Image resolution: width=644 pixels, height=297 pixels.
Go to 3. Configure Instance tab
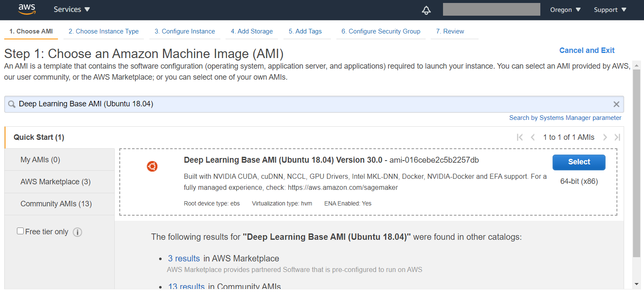point(185,31)
